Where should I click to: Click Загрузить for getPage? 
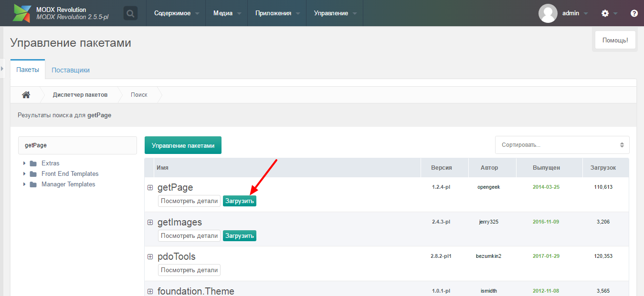click(240, 201)
